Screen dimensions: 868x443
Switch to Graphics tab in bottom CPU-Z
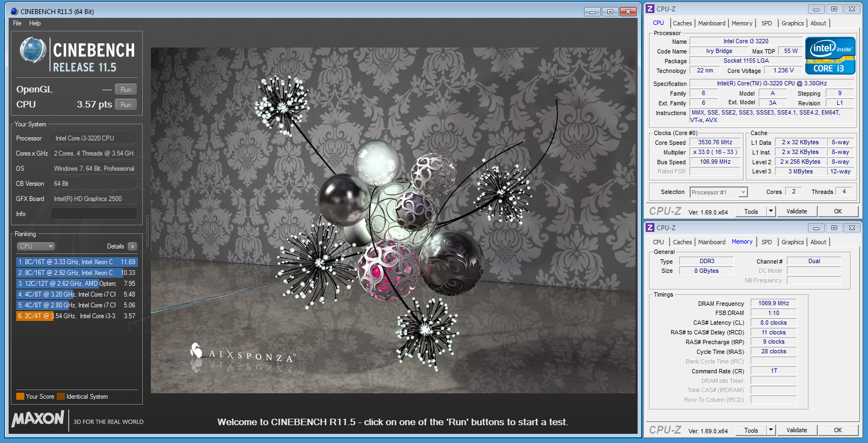coord(792,242)
